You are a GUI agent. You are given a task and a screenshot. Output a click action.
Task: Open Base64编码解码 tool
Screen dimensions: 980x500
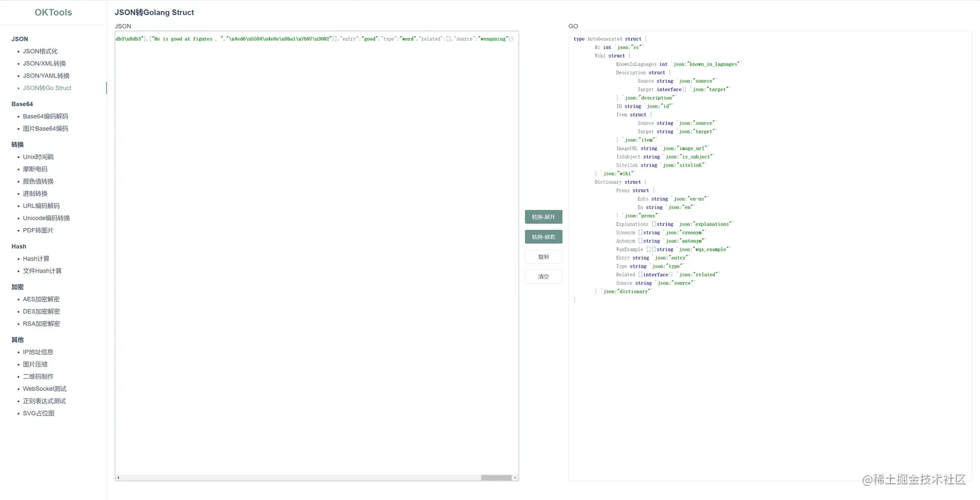click(45, 117)
